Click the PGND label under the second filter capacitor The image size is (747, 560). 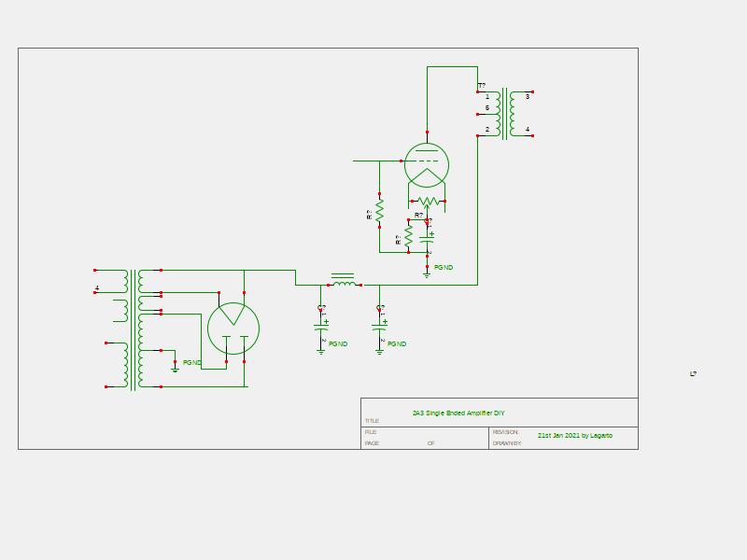[397, 343]
